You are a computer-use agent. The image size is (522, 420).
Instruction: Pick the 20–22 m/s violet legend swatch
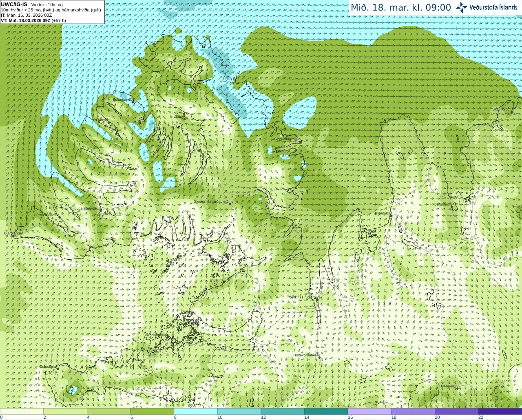(x=457, y=411)
